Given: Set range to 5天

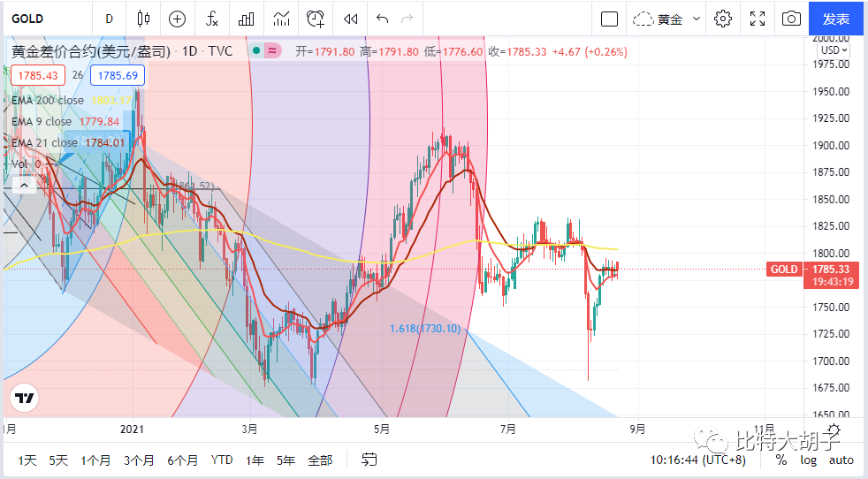Looking at the screenshot, I should click(x=58, y=460).
